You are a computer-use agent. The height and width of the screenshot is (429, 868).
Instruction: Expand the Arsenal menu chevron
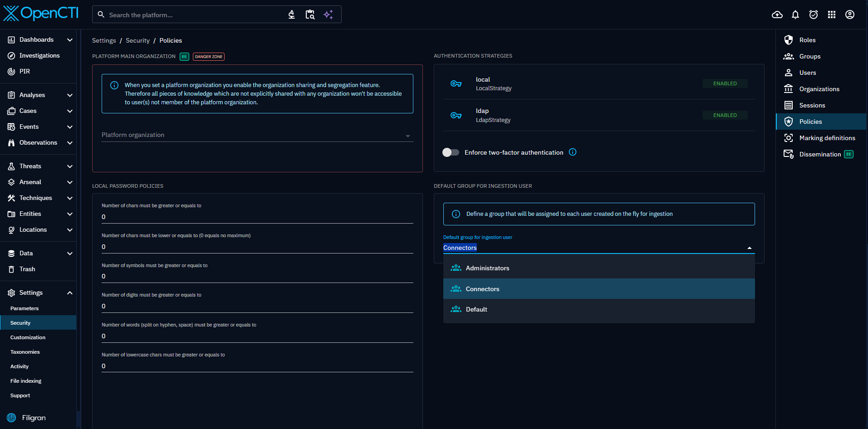70,182
